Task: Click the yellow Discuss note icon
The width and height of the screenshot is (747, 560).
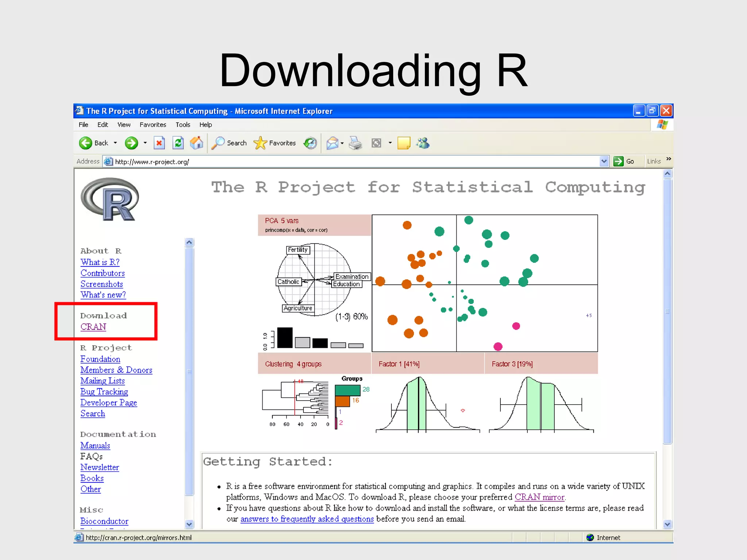Action: [404, 143]
